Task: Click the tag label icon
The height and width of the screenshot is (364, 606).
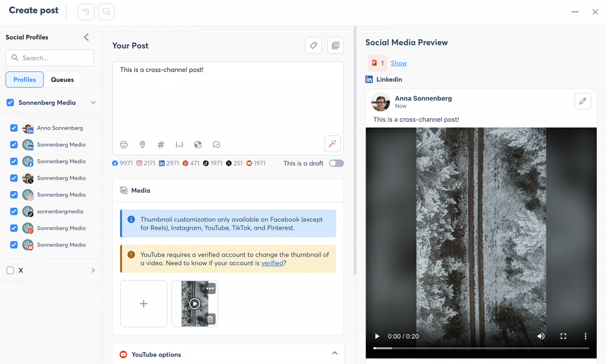Action: click(313, 45)
